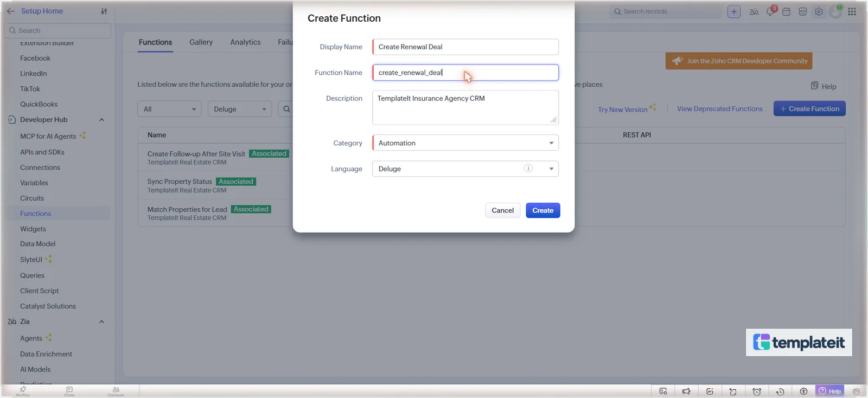This screenshot has width=868, height=398.
Task: Open the All filter dropdown
Action: pyautogui.click(x=169, y=109)
